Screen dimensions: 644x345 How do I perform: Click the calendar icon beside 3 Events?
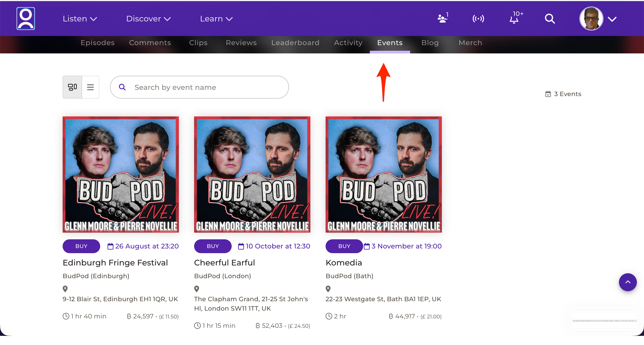point(548,94)
